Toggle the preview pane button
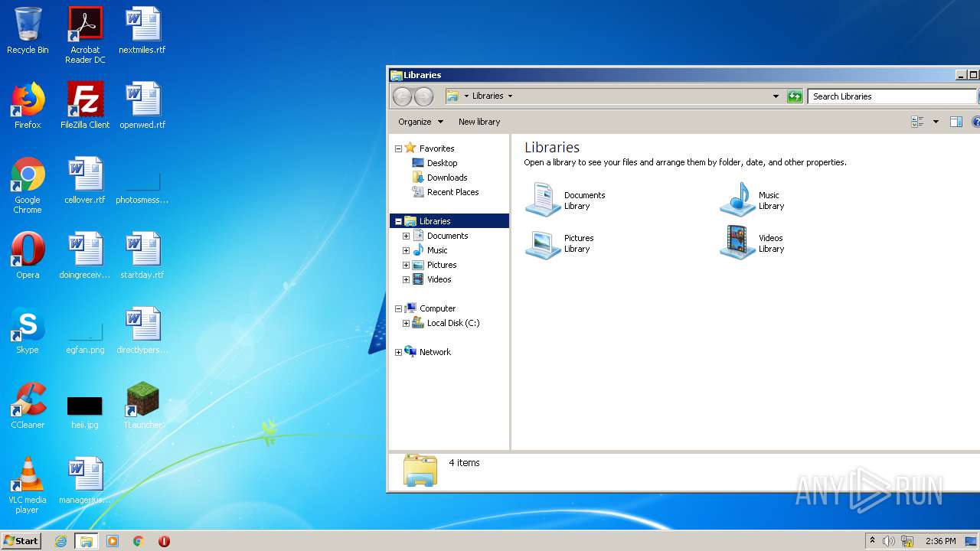This screenshot has width=980, height=551. tap(955, 122)
